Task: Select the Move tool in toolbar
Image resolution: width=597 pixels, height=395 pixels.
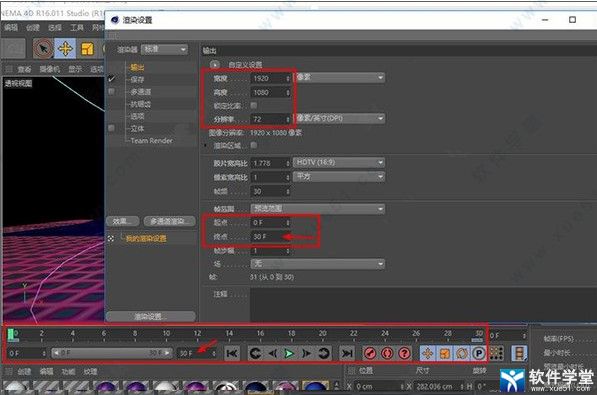Action: click(x=65, y=49)
